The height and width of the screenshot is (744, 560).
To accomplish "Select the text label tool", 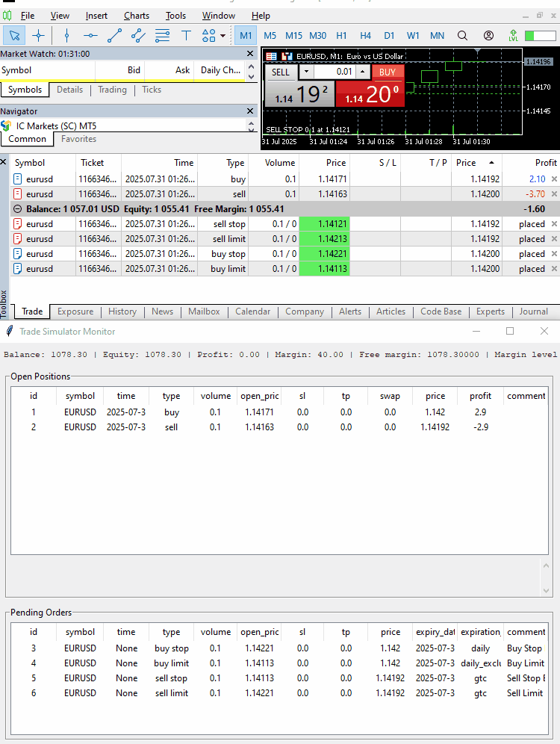I will point(186,36).
